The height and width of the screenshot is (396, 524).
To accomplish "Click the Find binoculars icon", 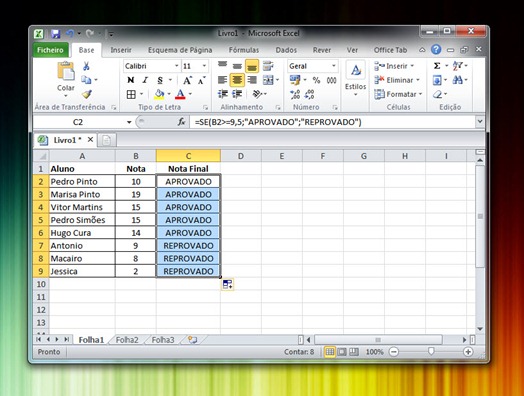I will pos(457,80).
